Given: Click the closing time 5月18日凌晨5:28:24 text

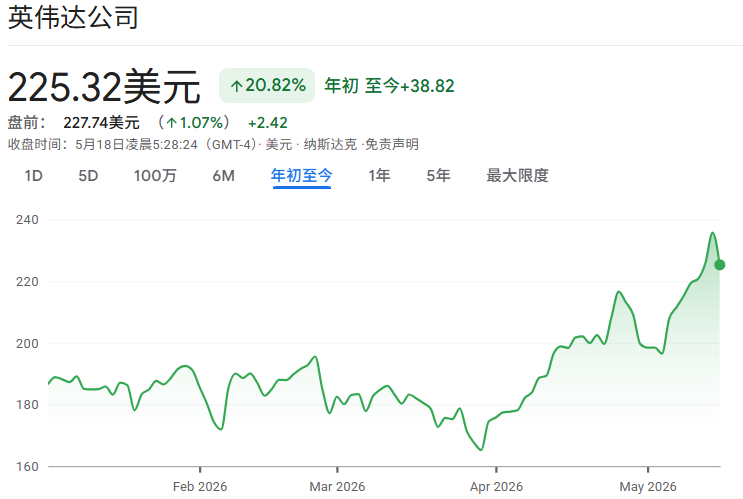Looking at the screenshot, I should coord(136,144).
